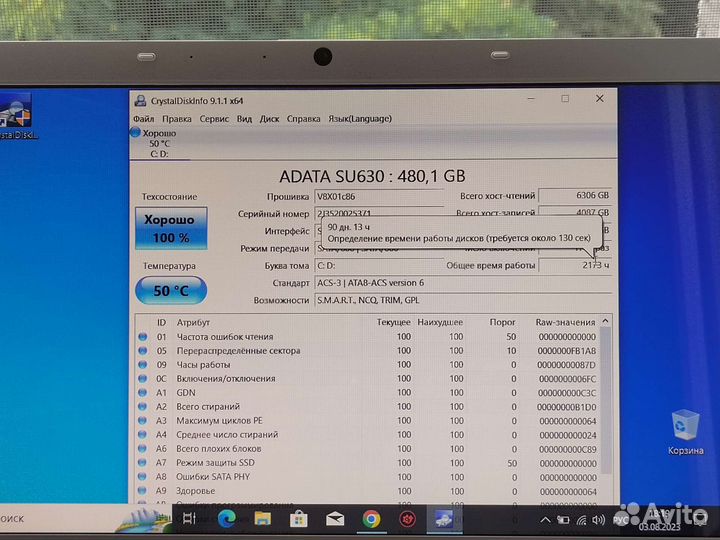The height and width of the screenshot is (540, 720).
Task: Open the CrystalDiskInfo desktop shortcut icon
Action: click(x=17, y=116)
